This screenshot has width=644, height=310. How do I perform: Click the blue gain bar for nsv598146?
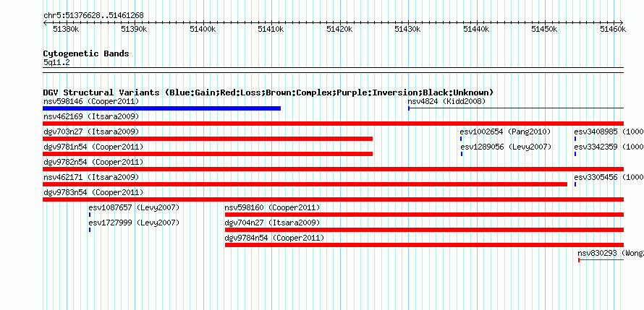click(162, 108)
